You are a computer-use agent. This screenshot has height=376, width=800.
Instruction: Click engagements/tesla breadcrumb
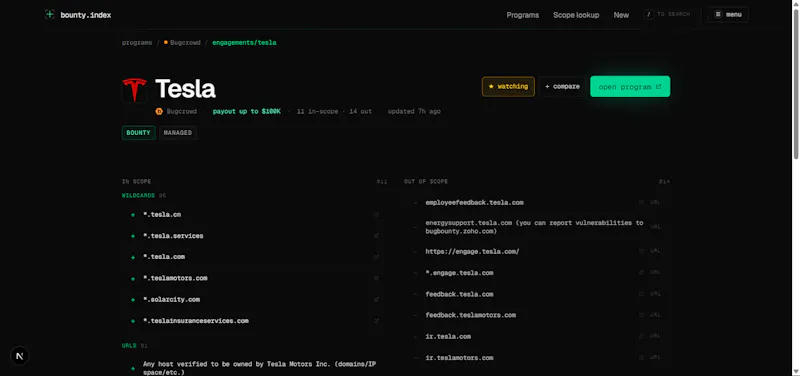[x=244, y=43]
